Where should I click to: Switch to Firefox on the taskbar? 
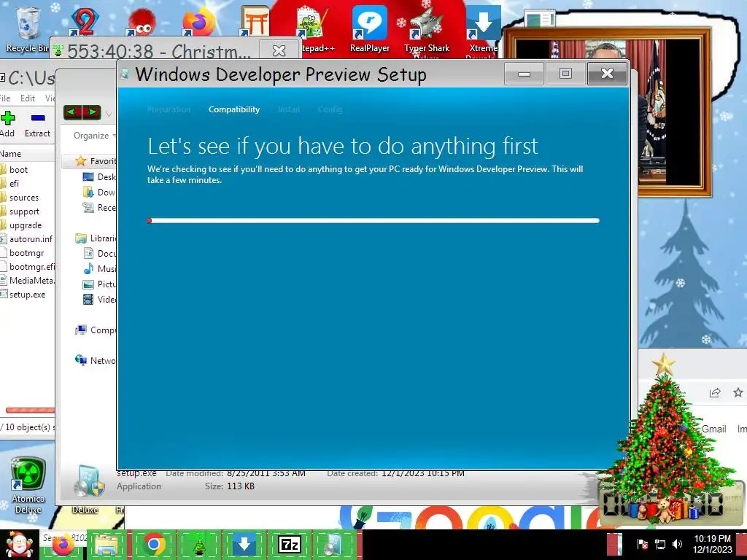(63, 545)
